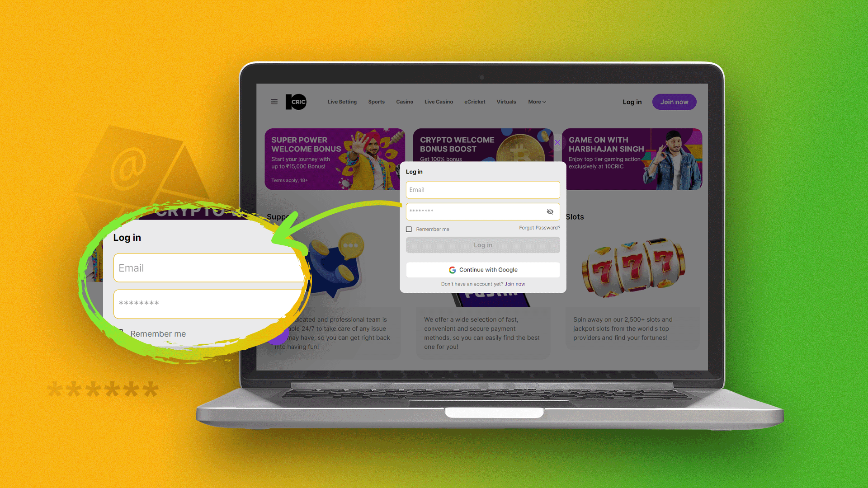Click the Join Now button
Viewport: 868px width, 488px height.
point(674,101)
